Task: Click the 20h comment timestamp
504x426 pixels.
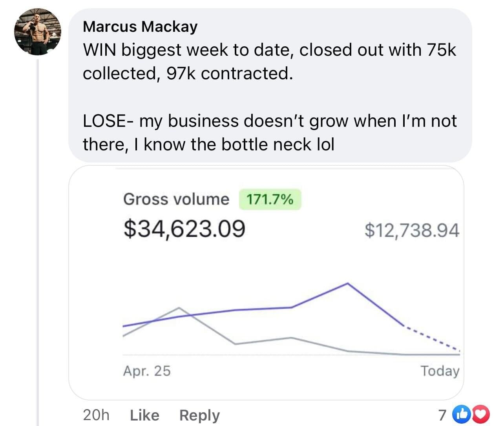Action: 96,415
